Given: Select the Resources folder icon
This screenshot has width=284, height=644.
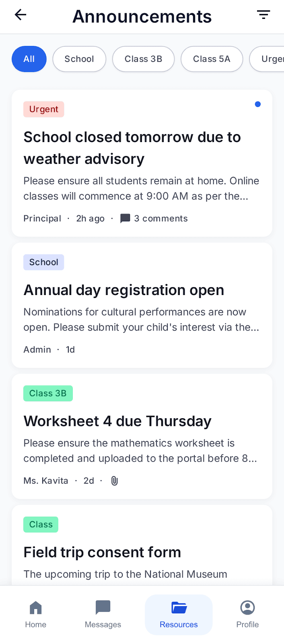Looking at the screenshot, I should 179,607.
